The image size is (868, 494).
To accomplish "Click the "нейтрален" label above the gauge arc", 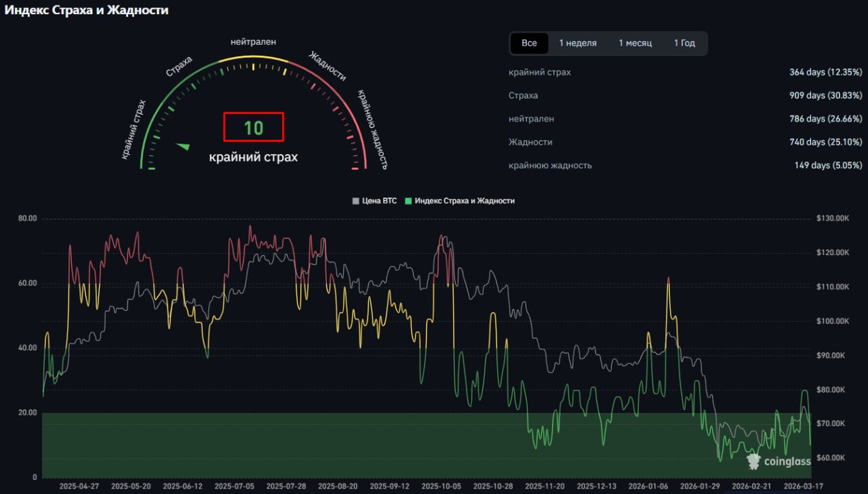I will click(253, 41).
